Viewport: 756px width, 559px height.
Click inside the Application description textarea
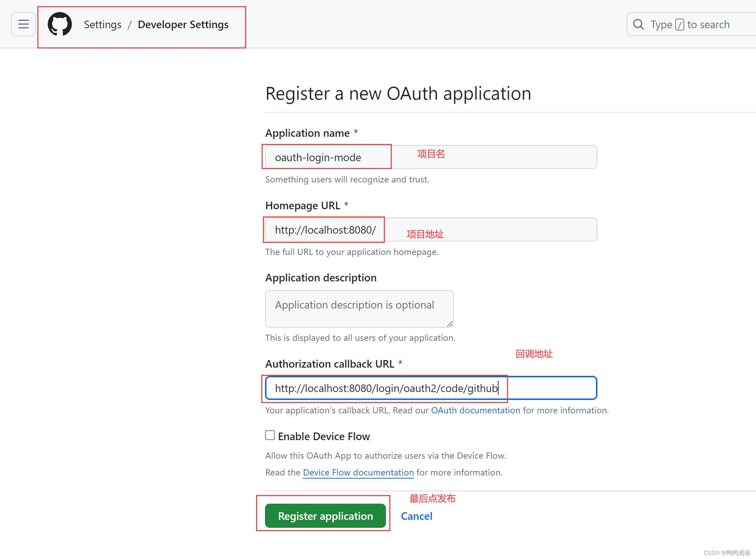click(x=359, y=308)
